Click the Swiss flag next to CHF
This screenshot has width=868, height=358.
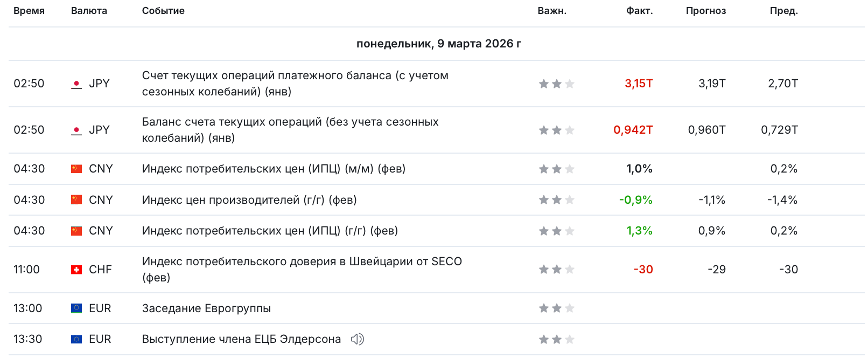(x=76, y=270)
